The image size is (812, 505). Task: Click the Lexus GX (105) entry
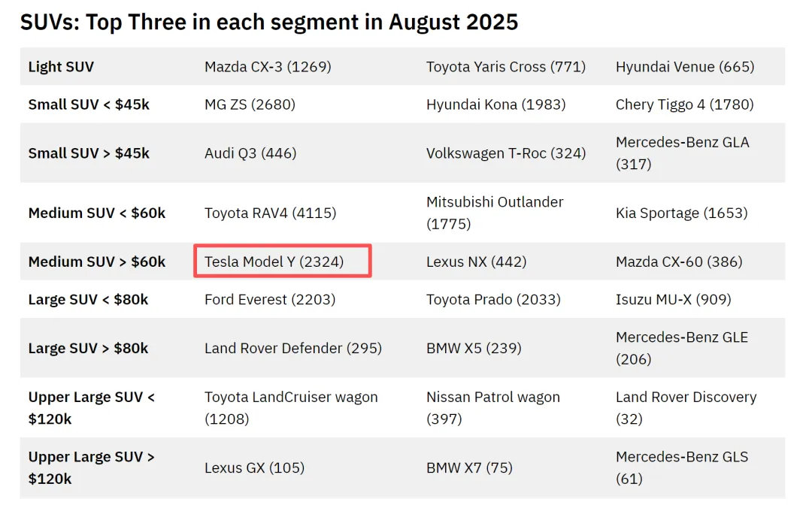click(x=254, y=467)
